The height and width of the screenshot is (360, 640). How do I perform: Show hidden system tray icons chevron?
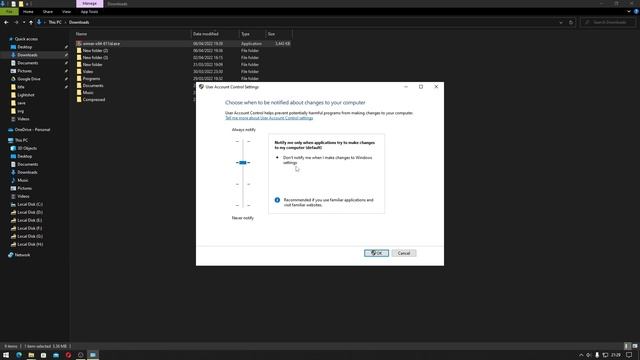(581, 355)
